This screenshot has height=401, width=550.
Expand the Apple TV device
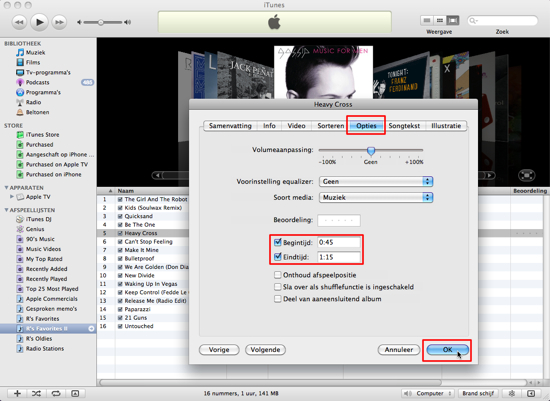tap(12, 196)
